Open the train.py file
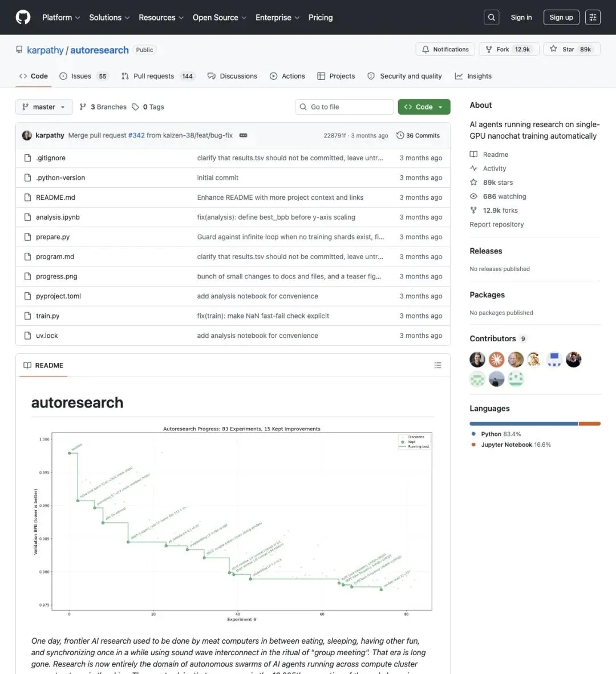616x674 pixels. [48, 316]
